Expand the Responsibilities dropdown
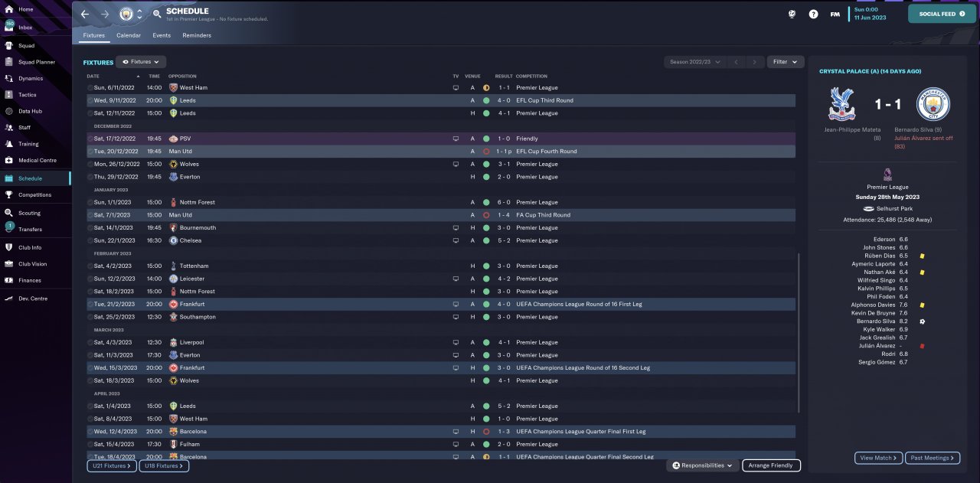The width and height of the screenshot is (980, 483). click(x=702, y=465)
